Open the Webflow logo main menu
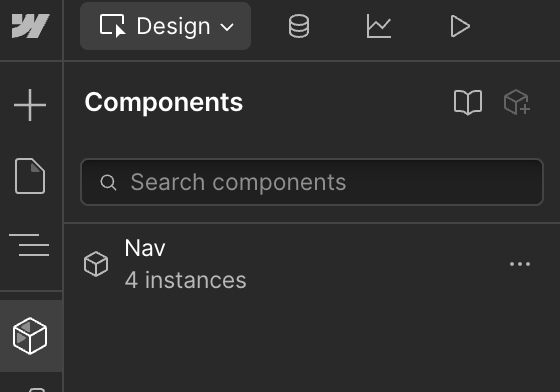 point(30,26)
